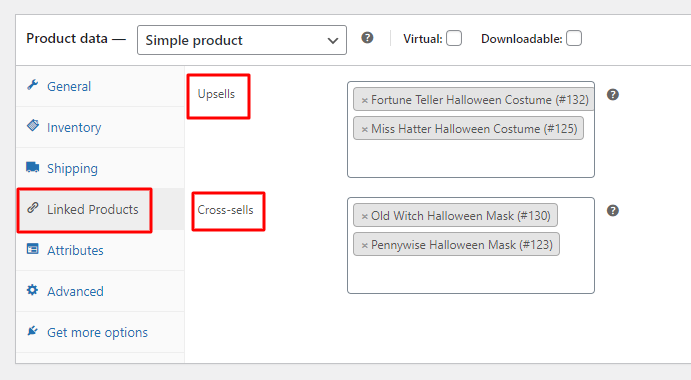Click the Virtual label text
This screenshot has height=380, width=691.
point(423,39)
